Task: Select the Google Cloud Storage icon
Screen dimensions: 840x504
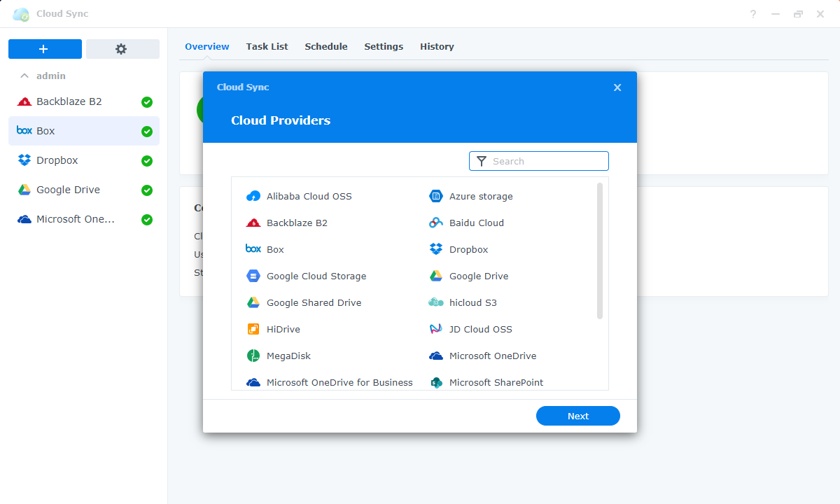Action: (253, 276)
